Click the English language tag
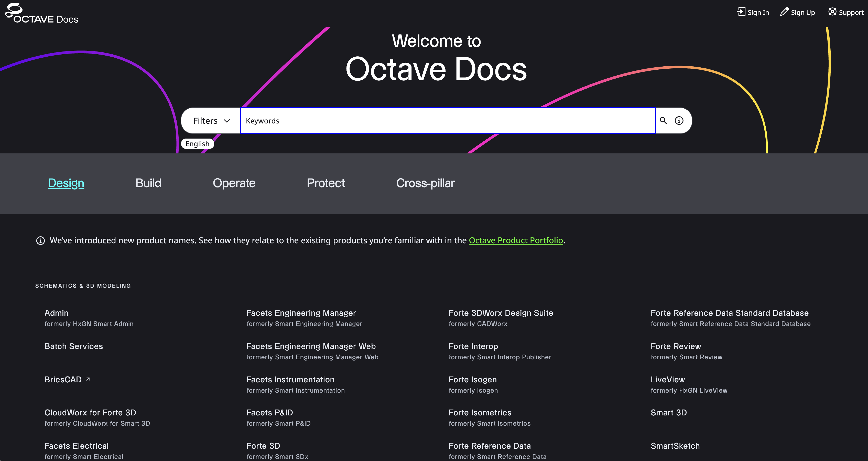 (198, 144)
